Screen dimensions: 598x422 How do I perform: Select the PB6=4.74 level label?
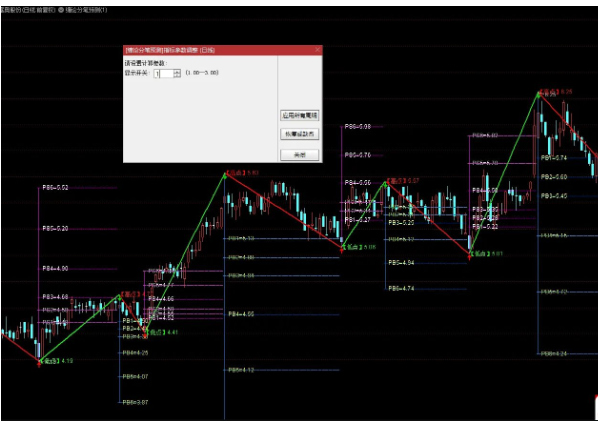[x=401, y=288]
